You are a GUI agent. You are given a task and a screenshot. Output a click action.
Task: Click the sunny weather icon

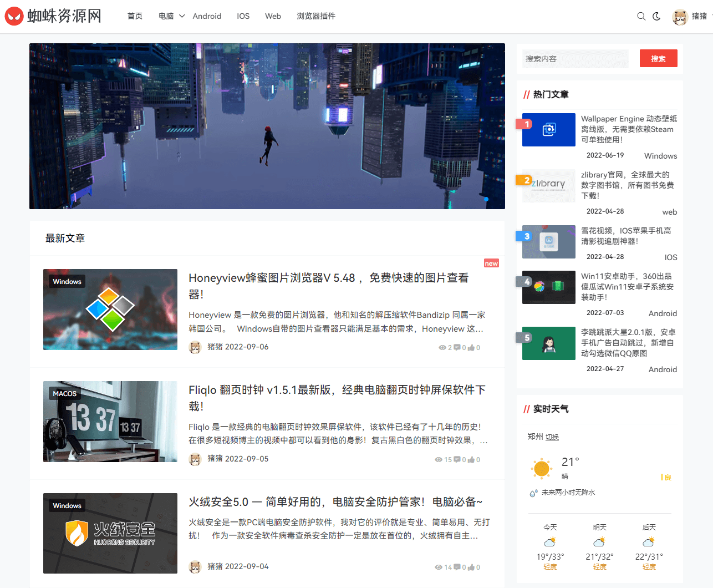coord(542,469)
